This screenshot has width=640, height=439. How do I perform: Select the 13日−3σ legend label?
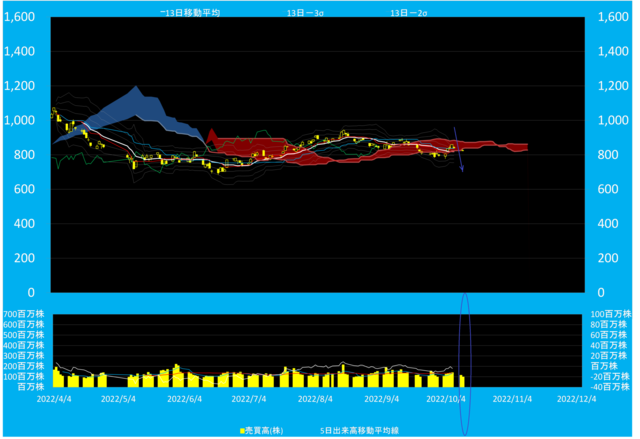point(305,13)
